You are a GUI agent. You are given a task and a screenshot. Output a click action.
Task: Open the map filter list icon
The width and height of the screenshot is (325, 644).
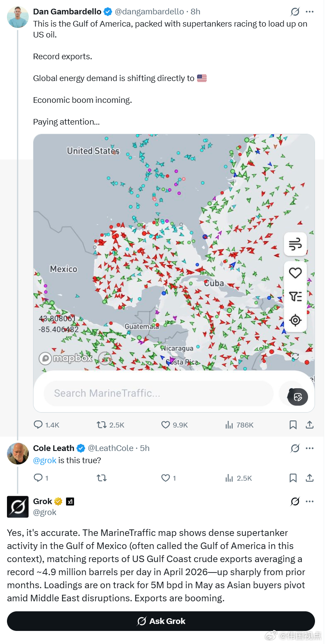[295, 297]
